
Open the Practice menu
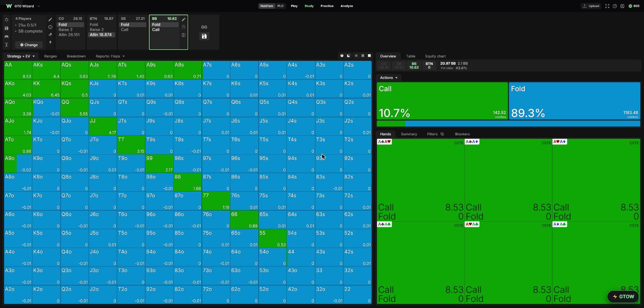(327, 6)
